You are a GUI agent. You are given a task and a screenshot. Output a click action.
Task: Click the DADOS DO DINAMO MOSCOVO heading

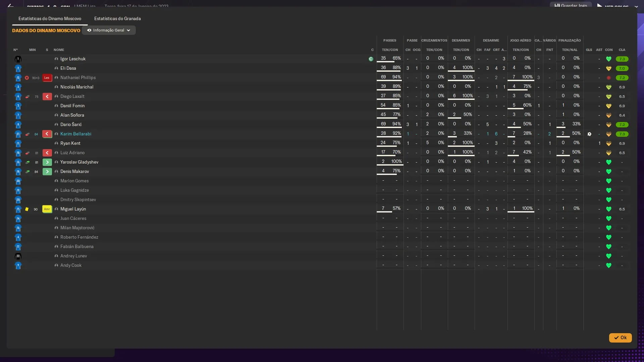tap(46, 31)
